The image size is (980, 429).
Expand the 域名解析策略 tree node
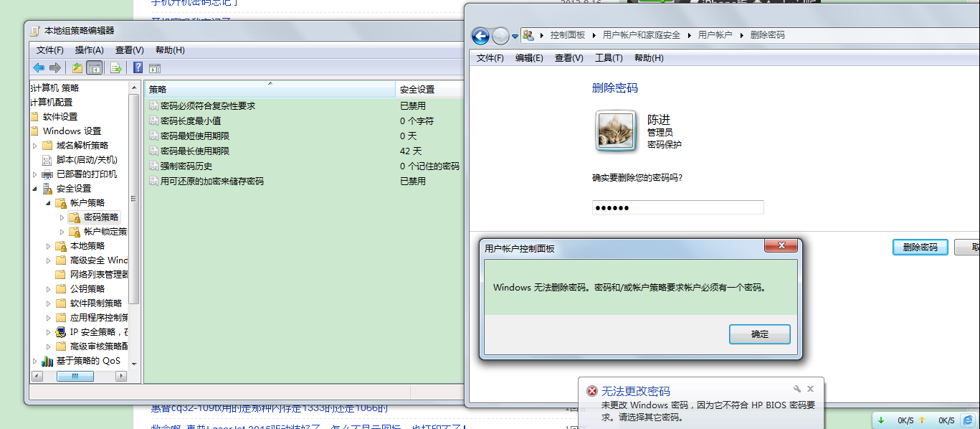(x=34, y=146)
